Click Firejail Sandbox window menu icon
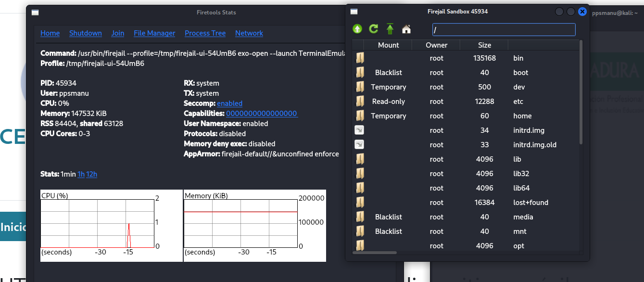 pyautogui.click(x=354, y=11)
